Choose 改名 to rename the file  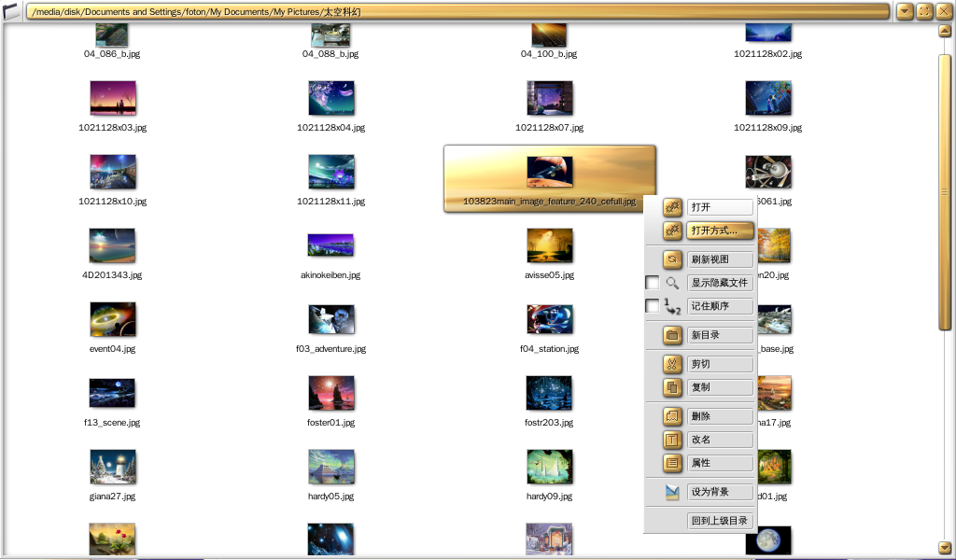tap(720, 440)
